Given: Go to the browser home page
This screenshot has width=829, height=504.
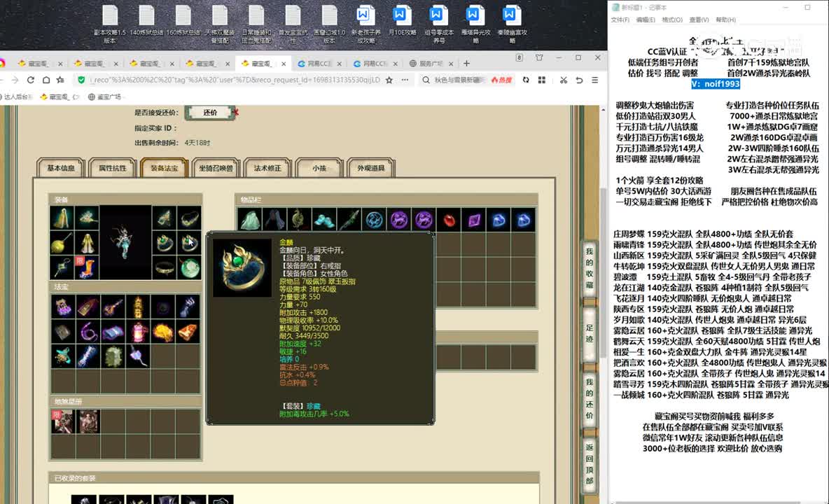Looking at the screenshot, I should pyautogui.click(x=46, y=80).
